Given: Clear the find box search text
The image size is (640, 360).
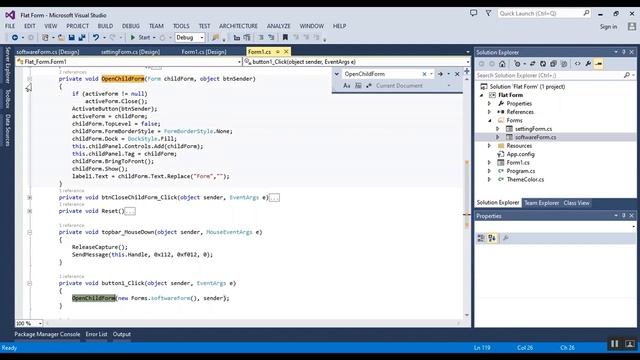Looking at the screenshot, I should coord(424,74).
